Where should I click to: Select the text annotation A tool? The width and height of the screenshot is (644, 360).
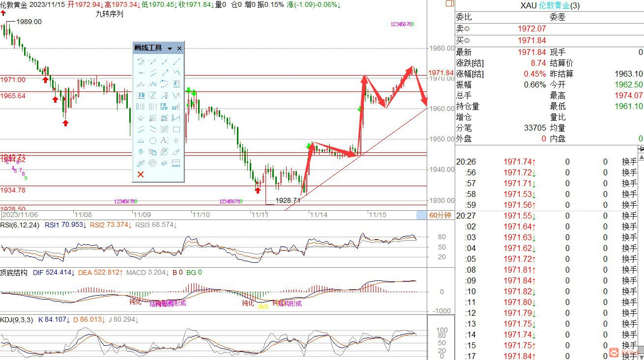(x=165, y=140)
